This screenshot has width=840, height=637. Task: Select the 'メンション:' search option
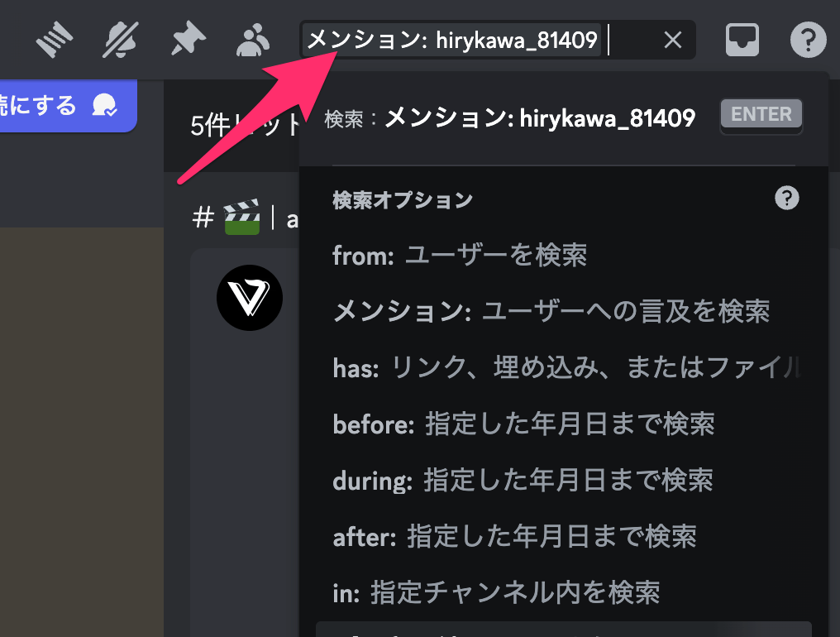pos(564,312)
